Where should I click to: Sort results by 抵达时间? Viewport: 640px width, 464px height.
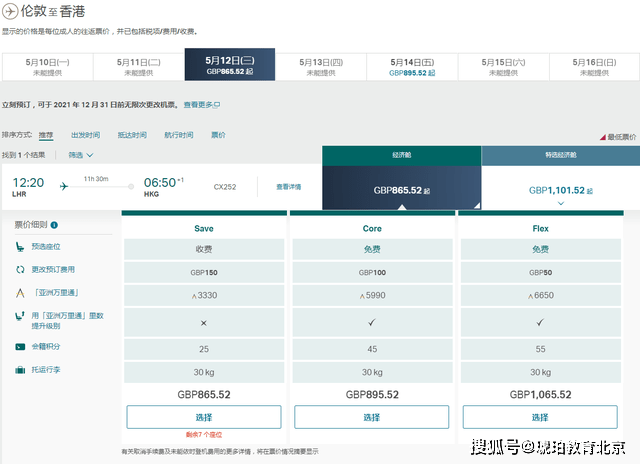(x=132, y=135)
